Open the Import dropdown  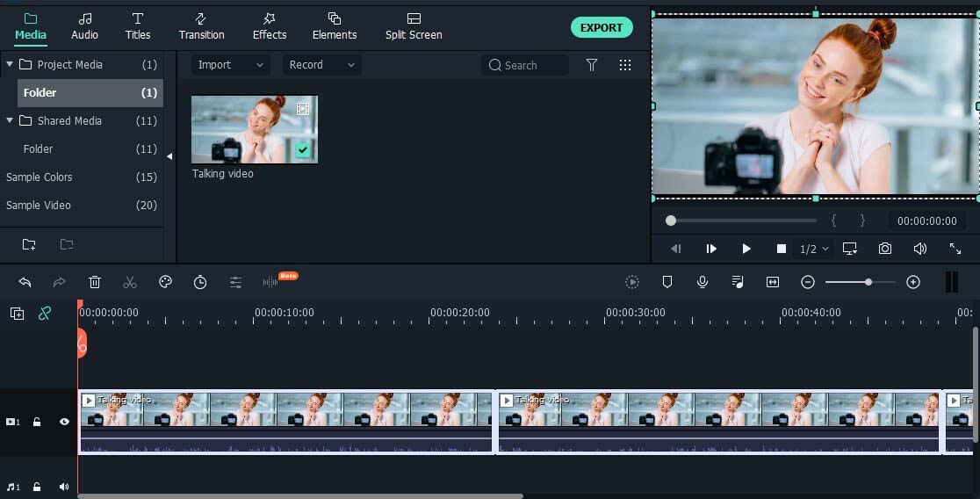click(x=231, y=65)
